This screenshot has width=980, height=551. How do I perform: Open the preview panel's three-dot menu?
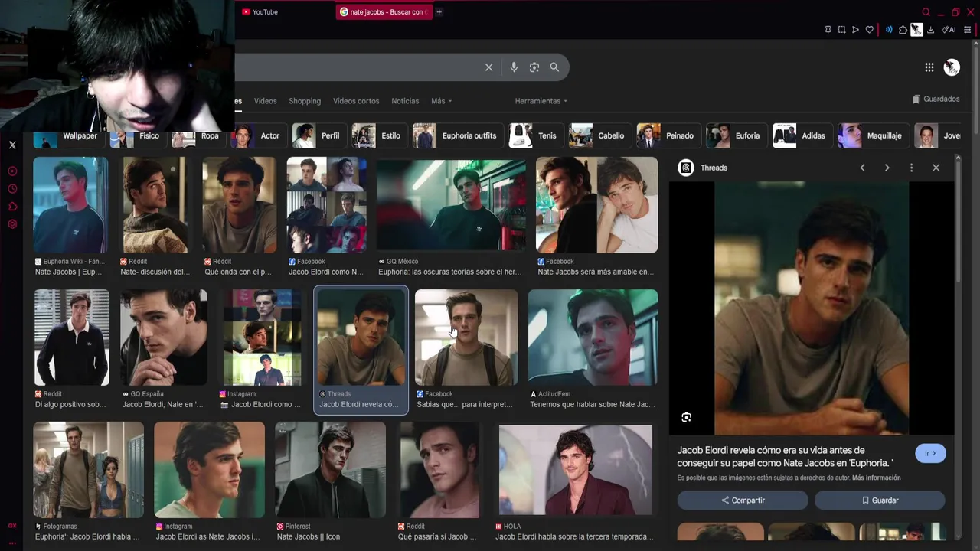click(x=911, y=168)
